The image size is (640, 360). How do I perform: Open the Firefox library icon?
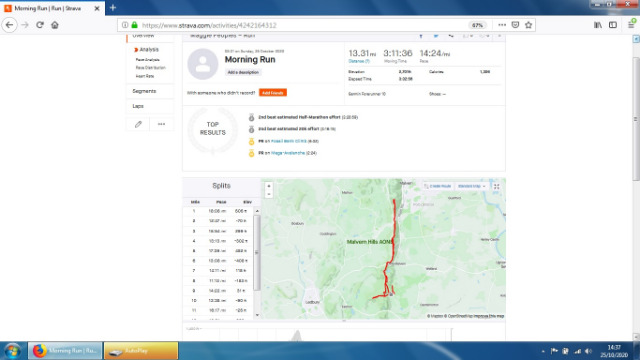[598, 25]
